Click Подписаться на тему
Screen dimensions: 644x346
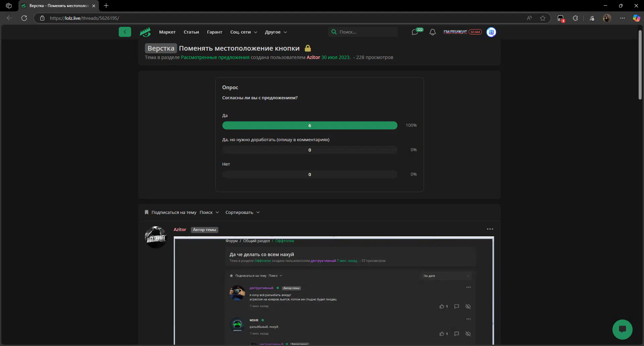click(x=174, y=212)
